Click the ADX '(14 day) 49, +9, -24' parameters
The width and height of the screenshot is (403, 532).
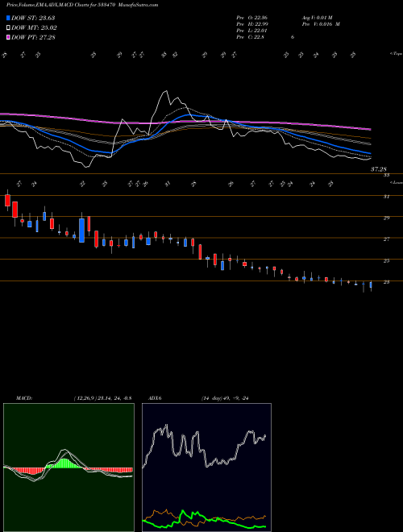point(225,398)
